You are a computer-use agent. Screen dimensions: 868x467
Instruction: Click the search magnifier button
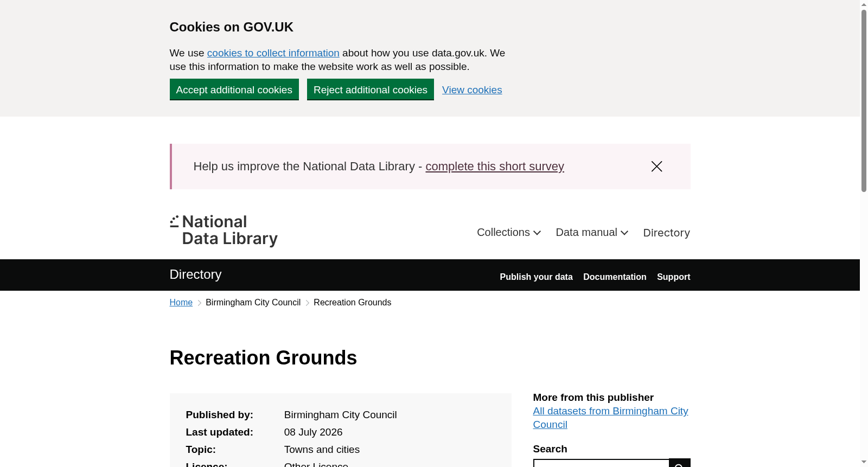(680, 463)
